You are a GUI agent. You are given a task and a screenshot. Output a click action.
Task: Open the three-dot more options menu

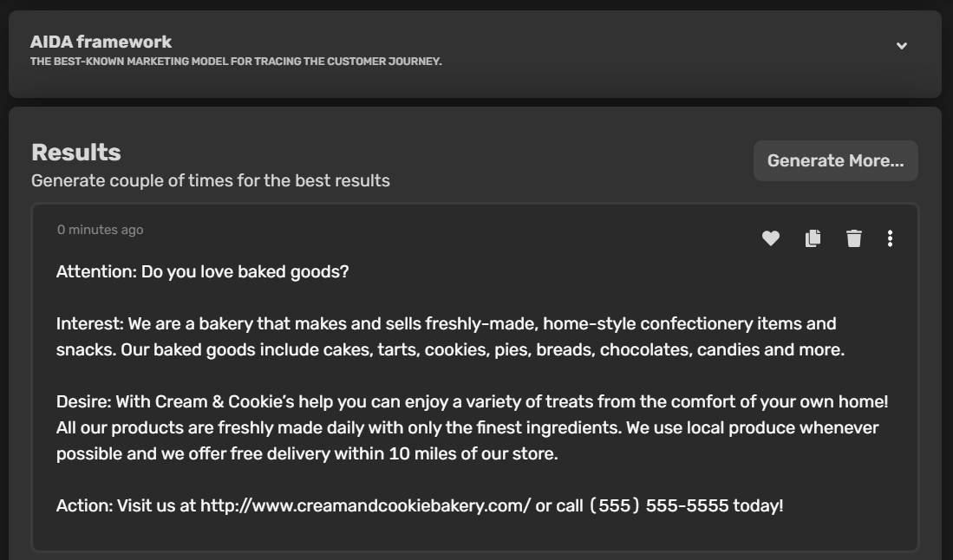(890, 238)
